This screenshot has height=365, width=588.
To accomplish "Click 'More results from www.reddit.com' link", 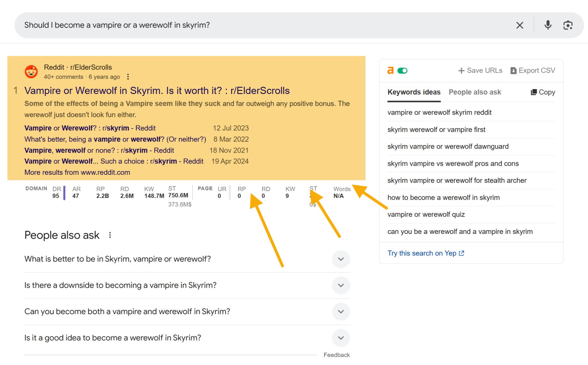I will point(77,172).
